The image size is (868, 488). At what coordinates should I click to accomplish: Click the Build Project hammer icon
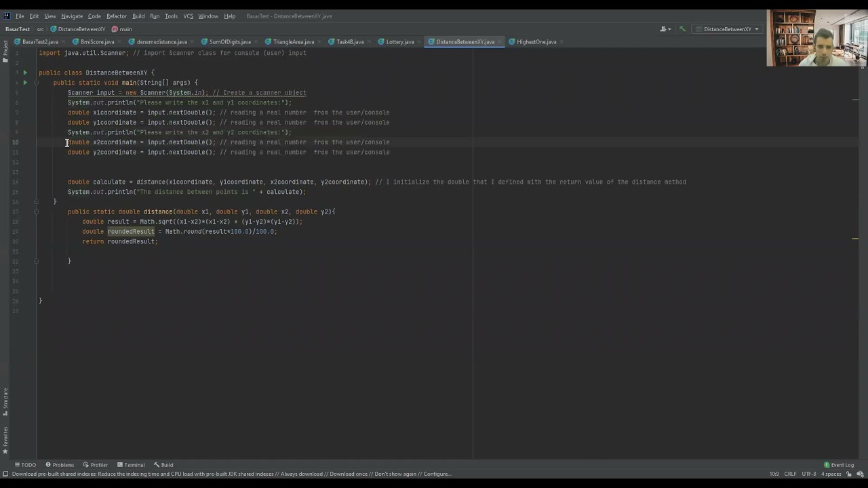coord(682,29)
